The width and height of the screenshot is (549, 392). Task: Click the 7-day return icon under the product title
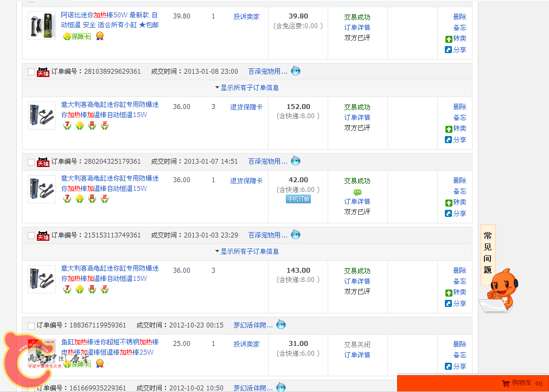click(67, 124)
